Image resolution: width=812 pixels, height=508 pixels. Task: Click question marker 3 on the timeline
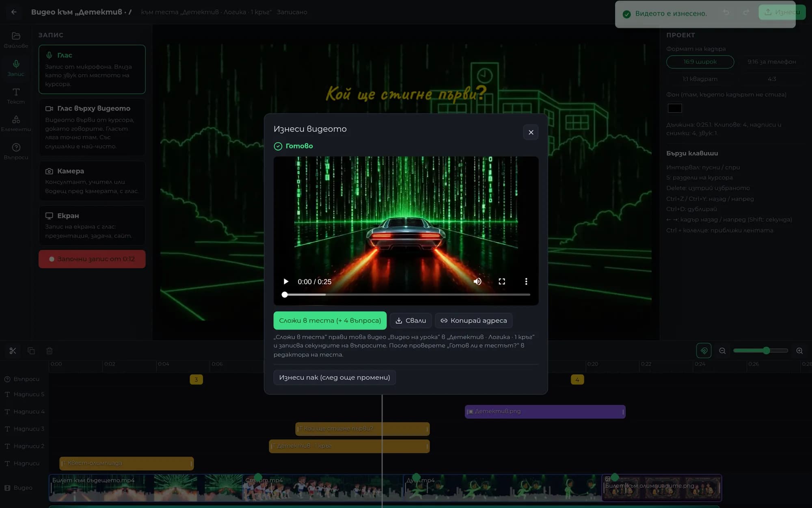tap(196, 380)
